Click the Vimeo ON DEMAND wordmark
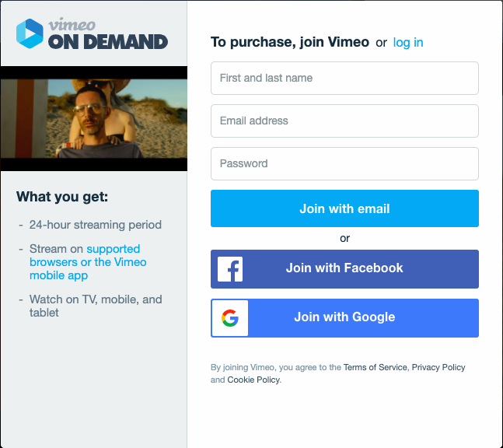 point(108,34)
